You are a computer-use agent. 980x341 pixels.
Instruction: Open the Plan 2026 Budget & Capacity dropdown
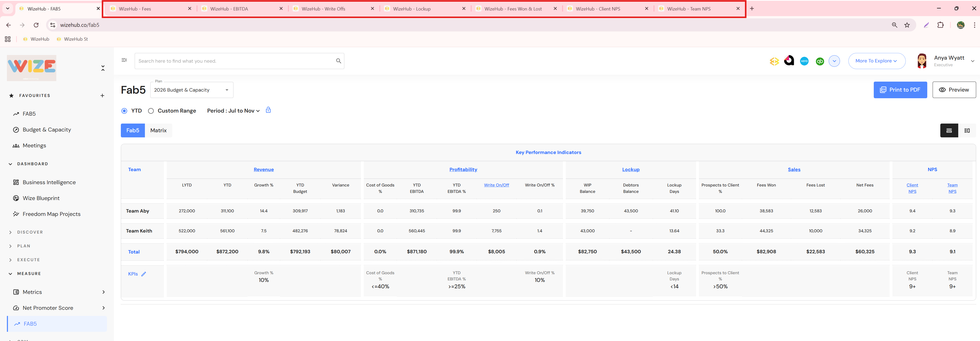coord(192,90)
